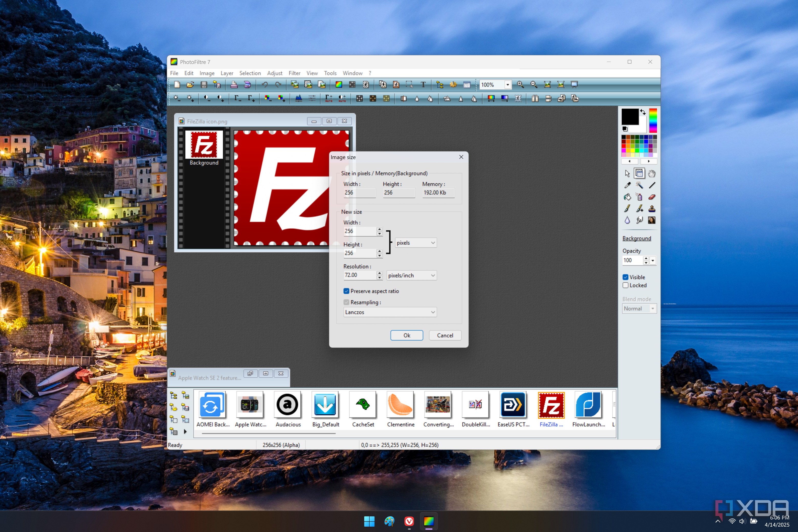Open the 100% zoom level dropdown

point(508,84)
